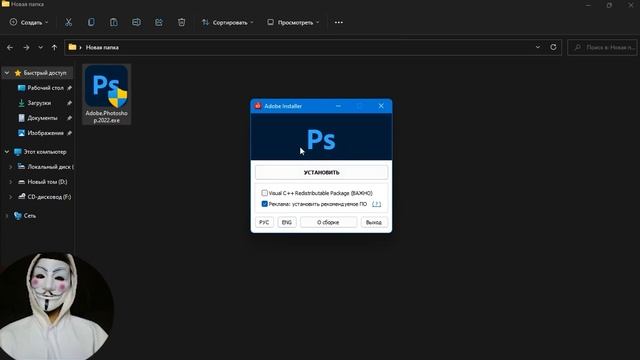Go forward with the right arrow
The height and width of the screenshot is (360, 640).
(26, 48)
